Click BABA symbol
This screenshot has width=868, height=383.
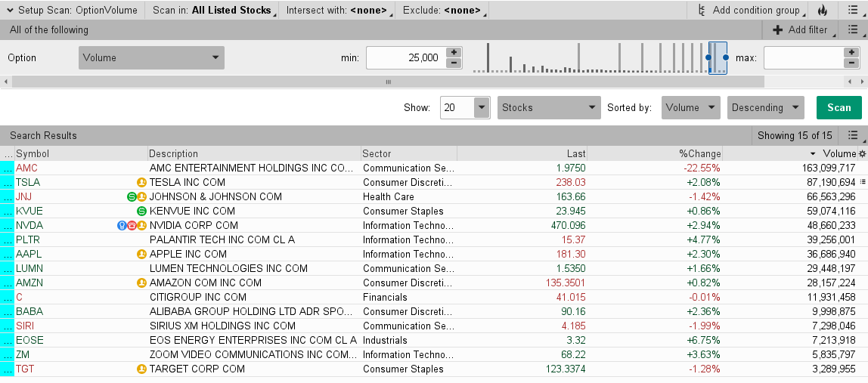point(29,311)
